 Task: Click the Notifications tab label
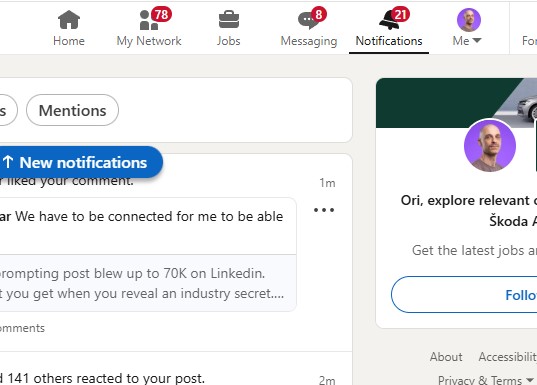click(389, 41)
